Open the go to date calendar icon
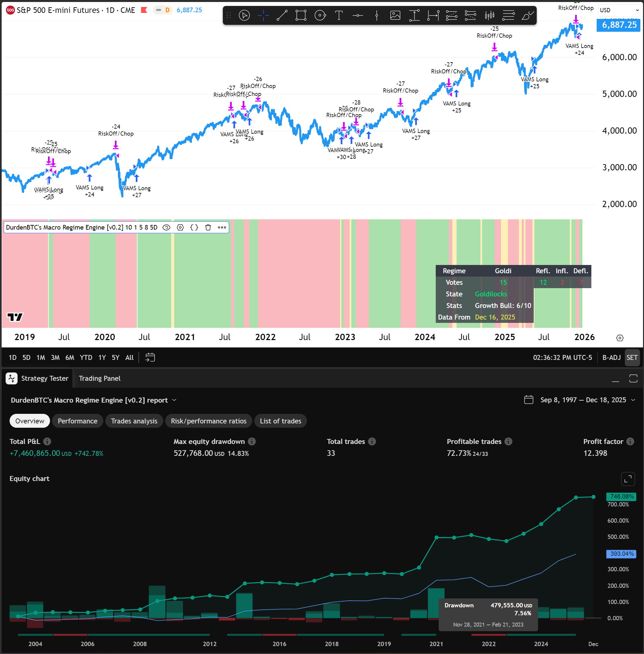 (150, 357)
